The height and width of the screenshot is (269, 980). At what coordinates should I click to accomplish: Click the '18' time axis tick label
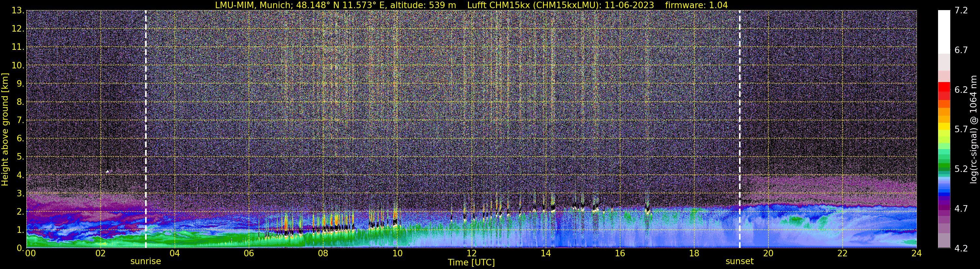pyautogui.click(x=694, y=253)
